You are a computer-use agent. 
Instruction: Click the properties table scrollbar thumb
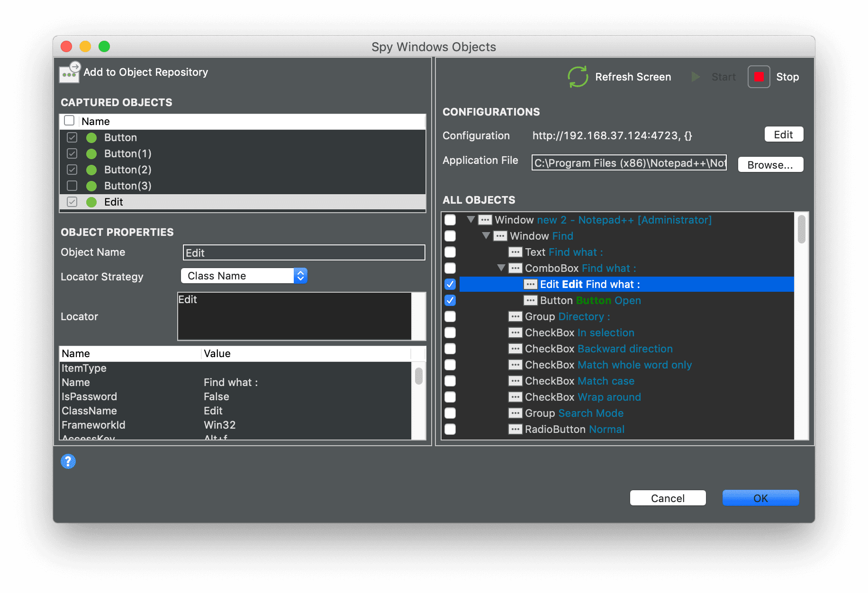[419, 376]
